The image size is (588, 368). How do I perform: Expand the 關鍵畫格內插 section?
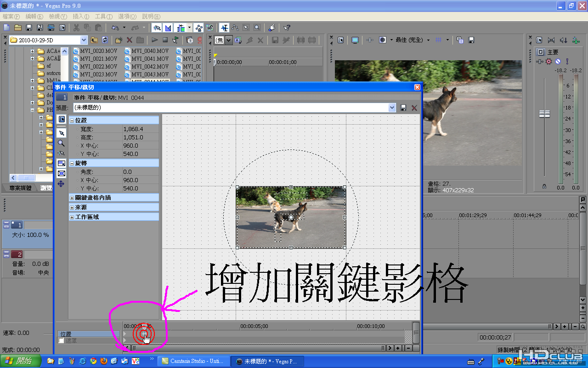click(x=72, y=198)
